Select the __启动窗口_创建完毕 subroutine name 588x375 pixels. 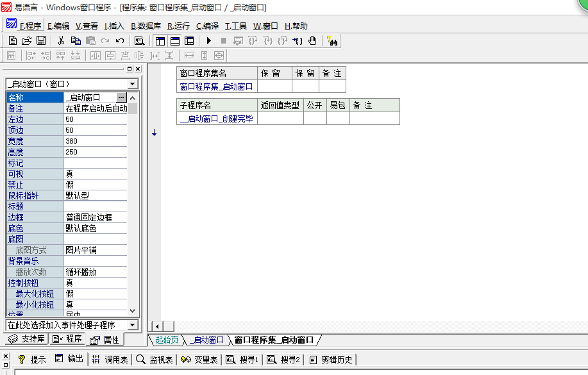(x=216, y=119)
